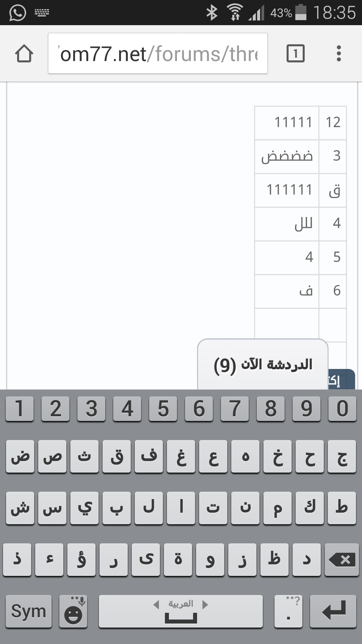Tap the battery icon in status bar
The width and height of the screenshot is (362, 644).
[x=301, y=13]
